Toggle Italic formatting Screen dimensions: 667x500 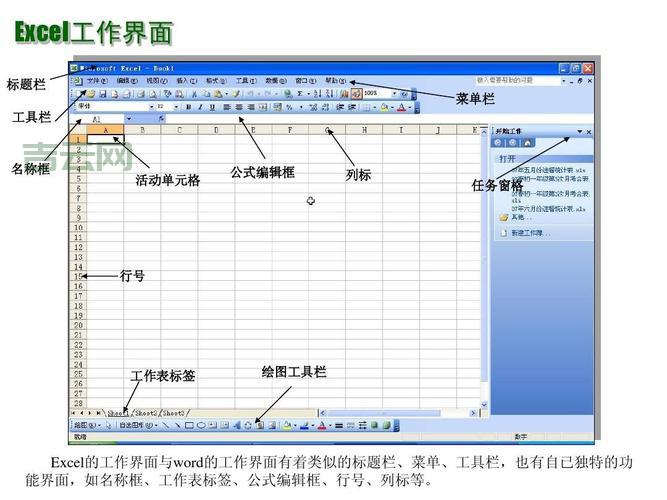200,107
